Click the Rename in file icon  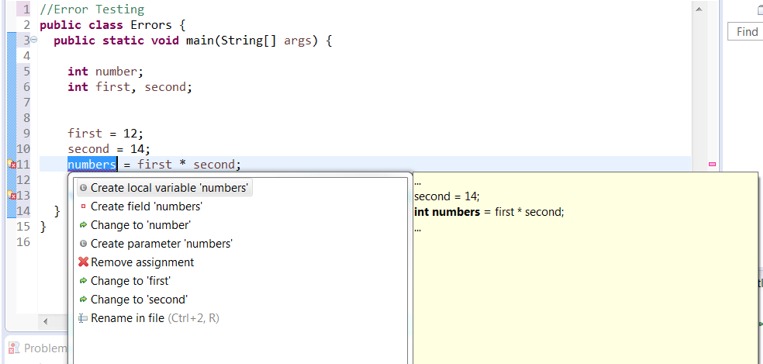(83, 318)
